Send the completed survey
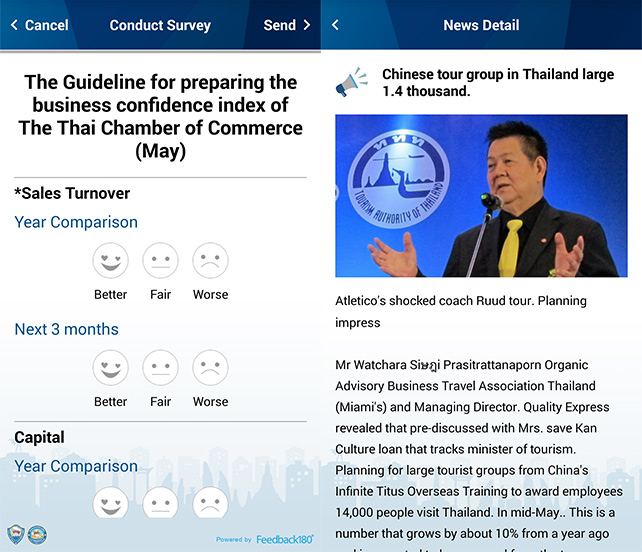This screenshot has height=552, width=642. pos(287,25)
